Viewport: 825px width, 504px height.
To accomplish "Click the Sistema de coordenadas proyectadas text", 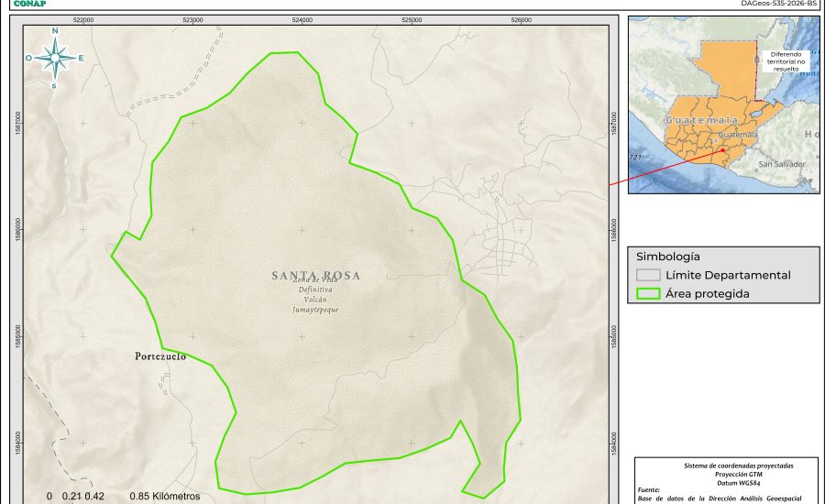I will tap(727, 466).
